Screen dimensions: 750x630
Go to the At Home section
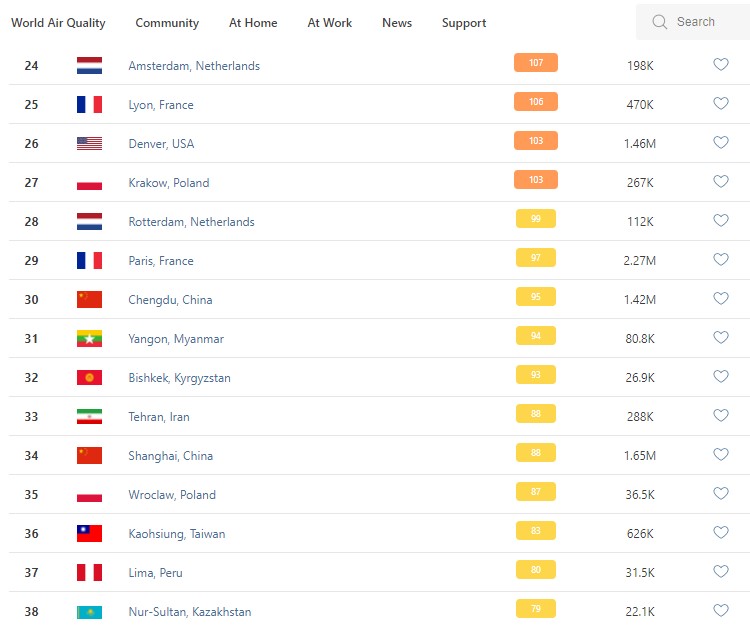pos(253,23)
